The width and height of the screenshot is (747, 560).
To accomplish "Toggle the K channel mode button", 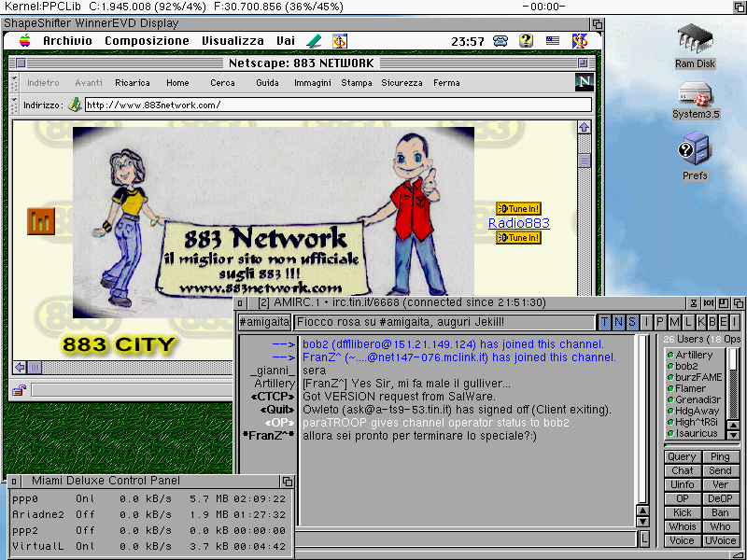I will point(701,322).
